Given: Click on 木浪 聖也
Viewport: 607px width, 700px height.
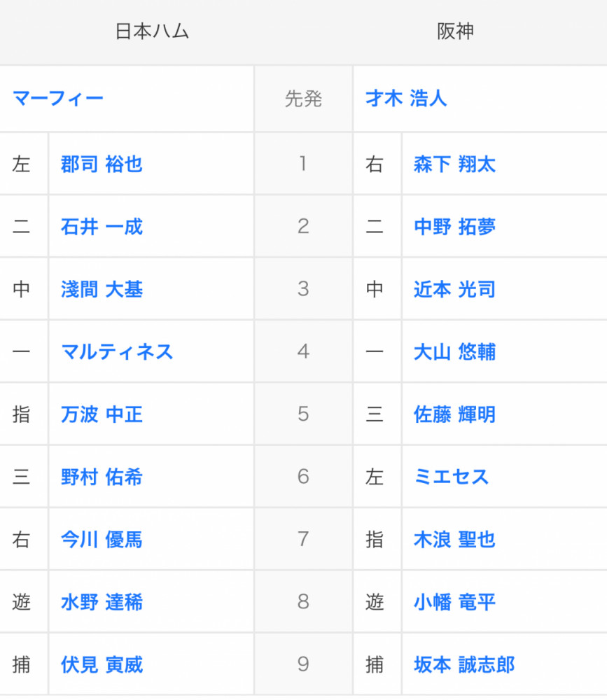Looking at the screenshot, I should (x=455, y=539).
